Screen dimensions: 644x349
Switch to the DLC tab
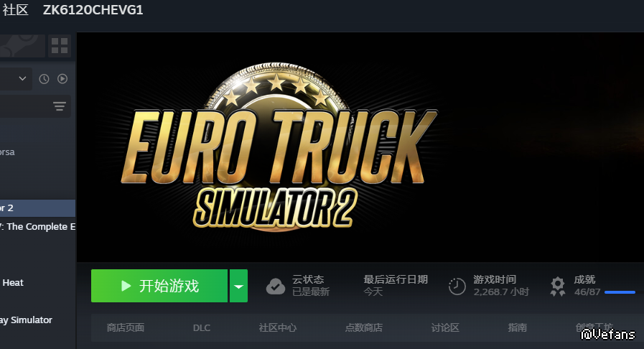click(202, 328)
